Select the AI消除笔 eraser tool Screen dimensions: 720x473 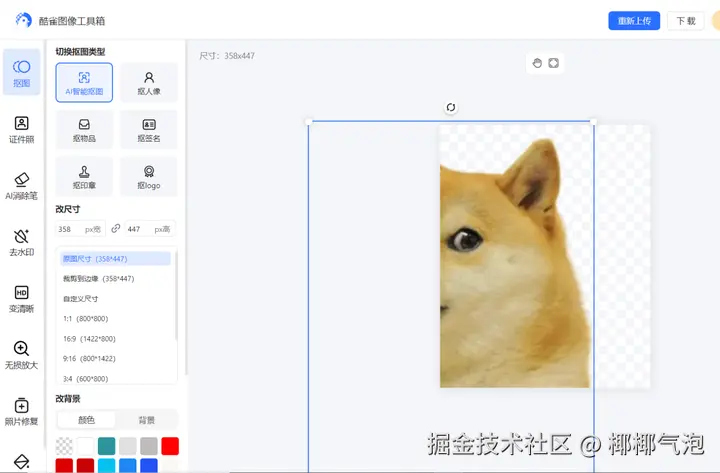click(22, 186)
